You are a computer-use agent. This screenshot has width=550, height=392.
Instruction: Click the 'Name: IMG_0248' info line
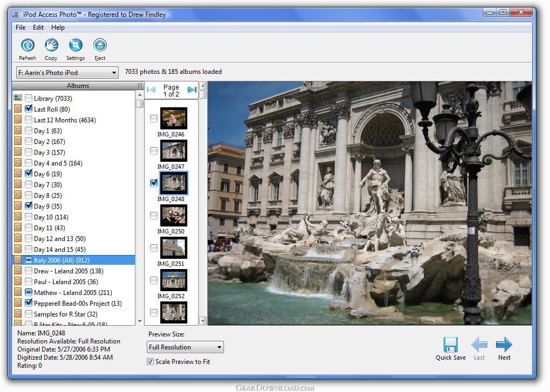click(41, 333)
